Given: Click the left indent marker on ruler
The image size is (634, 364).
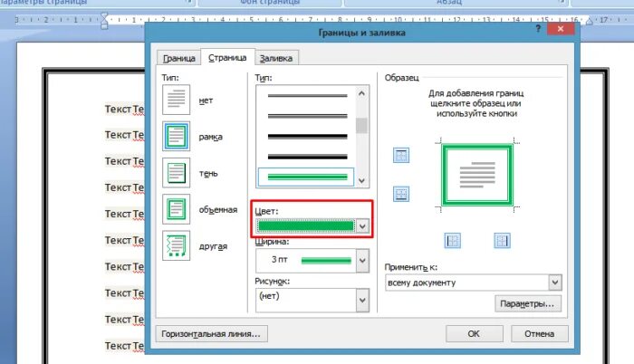Looking at the screenshot, I should (x=104, y=20).
